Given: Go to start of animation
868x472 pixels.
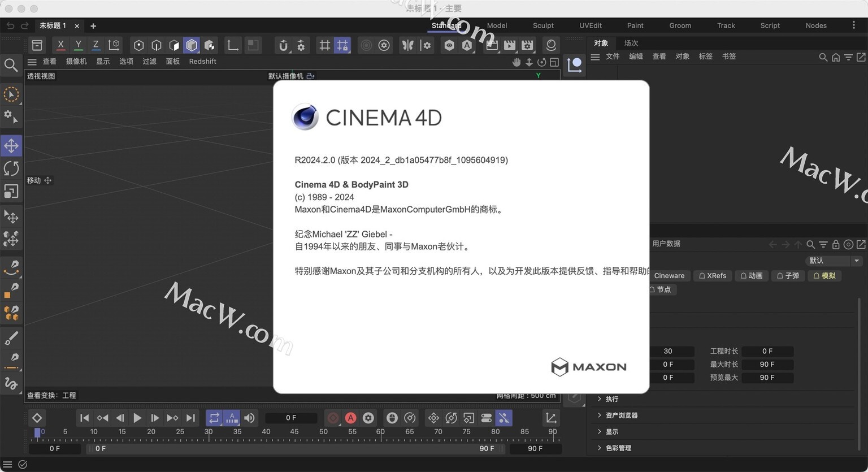Looking at the screenshot, I should pos(84,418).
